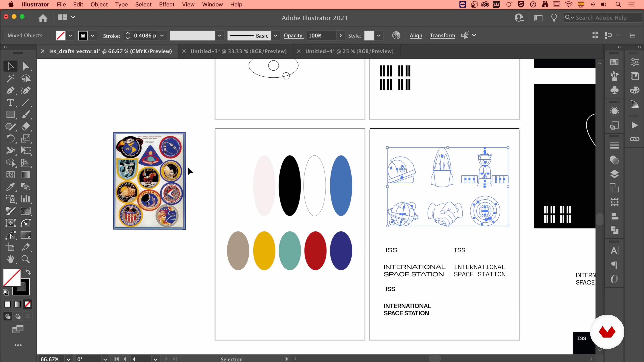Viewport: 644px width, 362px height.
Task: Select the Hand tool
Action: pos(10,259)
